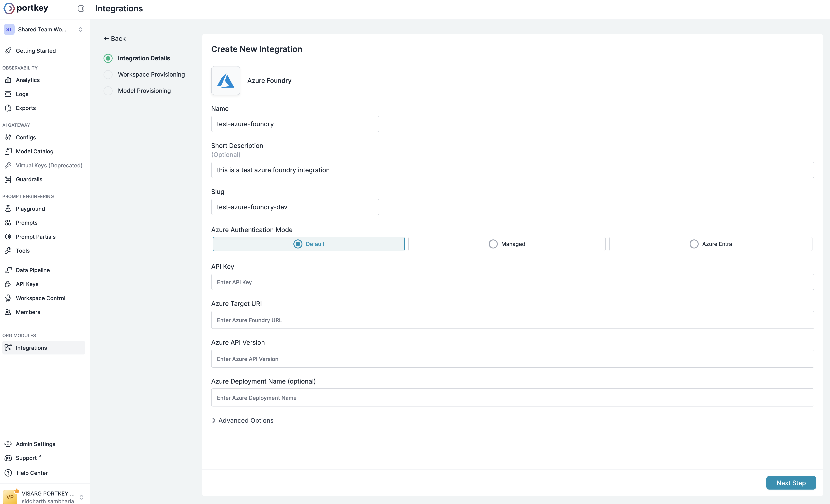Image resolution: width=830 pixels, height=504 pixels.
Task: Click the Getting Started rocket icon
Action: click(8, 51)
